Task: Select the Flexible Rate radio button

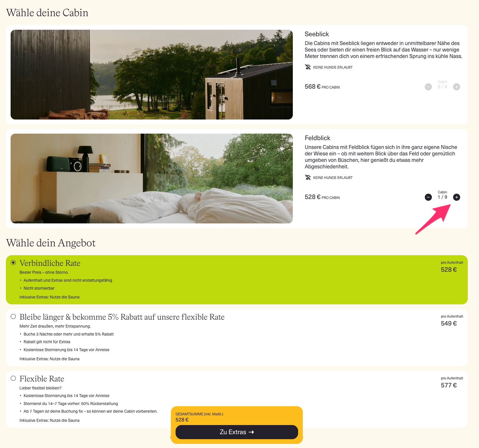Action: pyautogui.click(x=13, y=378)
